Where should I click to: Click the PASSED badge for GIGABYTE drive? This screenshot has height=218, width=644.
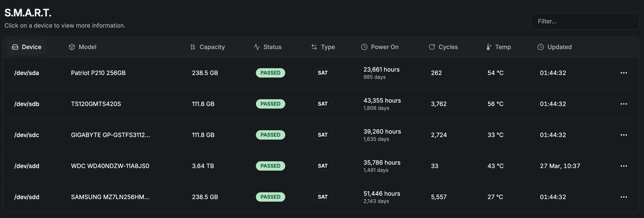(271, 135)
